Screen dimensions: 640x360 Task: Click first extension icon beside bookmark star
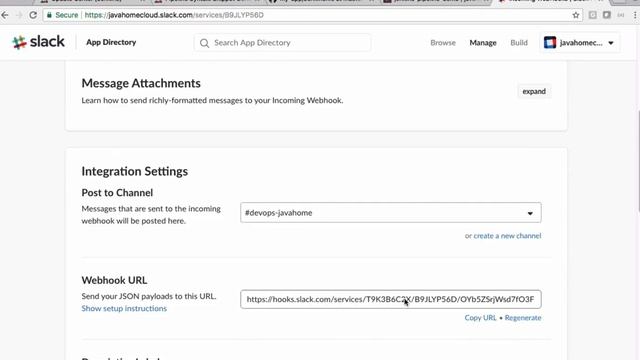click(x=592, y=15)
